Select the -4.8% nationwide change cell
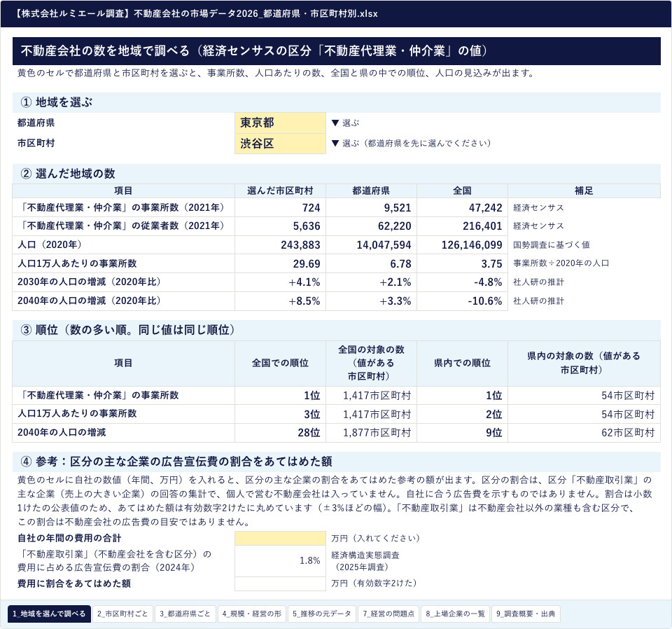672x629 pixels. click(463, 282)
